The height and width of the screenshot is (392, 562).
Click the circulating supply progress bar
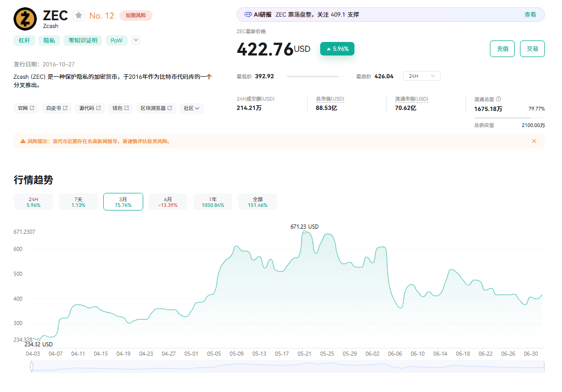click(509, 118)
